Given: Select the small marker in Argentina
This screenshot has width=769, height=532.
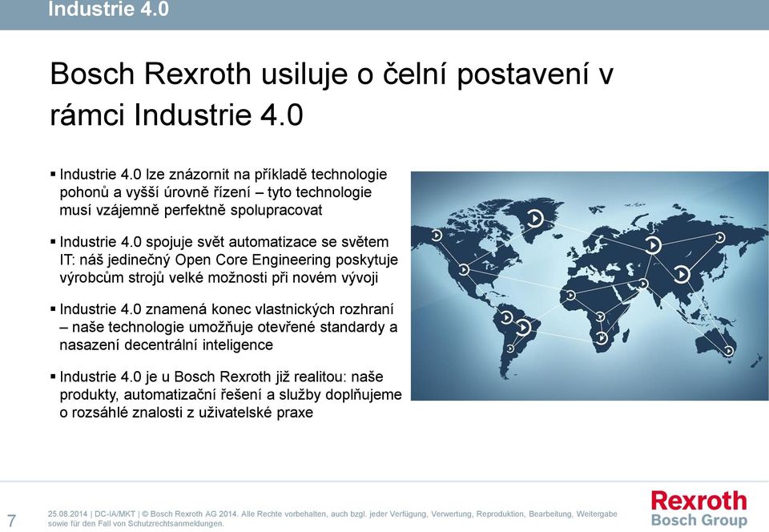Looking at the screenshot, I should click(x=510, y=349).
